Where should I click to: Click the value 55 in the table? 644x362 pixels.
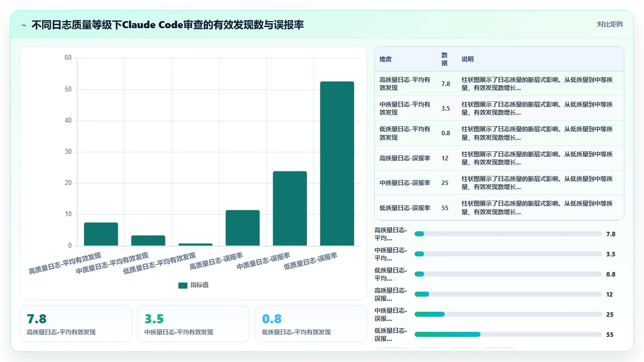pyautogui.click(x=445, y=208)
